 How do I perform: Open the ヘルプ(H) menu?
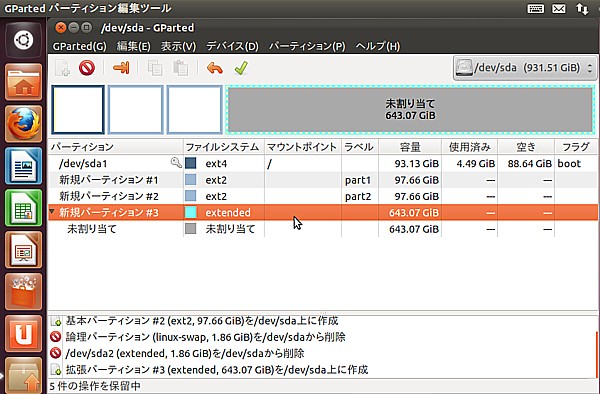[378, 46]
